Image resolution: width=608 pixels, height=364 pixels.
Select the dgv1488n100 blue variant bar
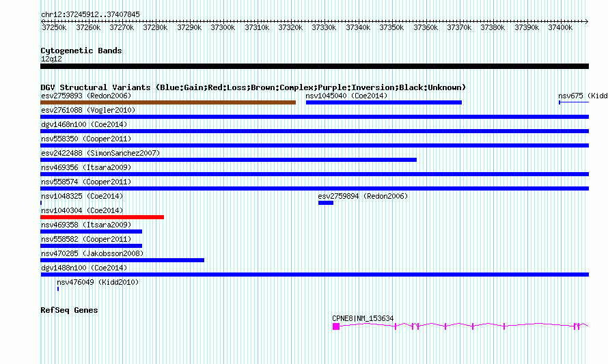(x=314, y=275)
